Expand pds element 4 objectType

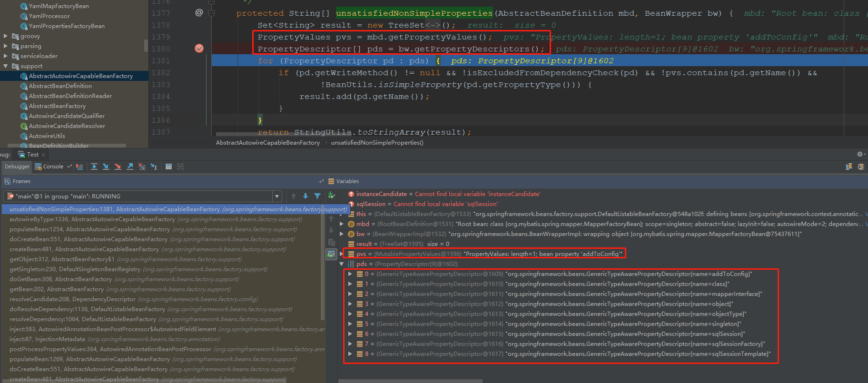350,314
